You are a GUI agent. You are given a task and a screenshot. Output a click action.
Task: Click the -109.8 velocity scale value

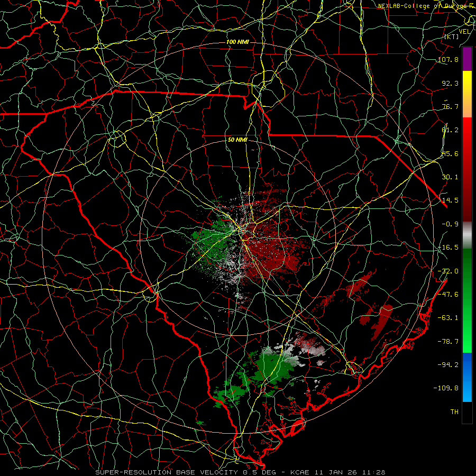(446, 388)
